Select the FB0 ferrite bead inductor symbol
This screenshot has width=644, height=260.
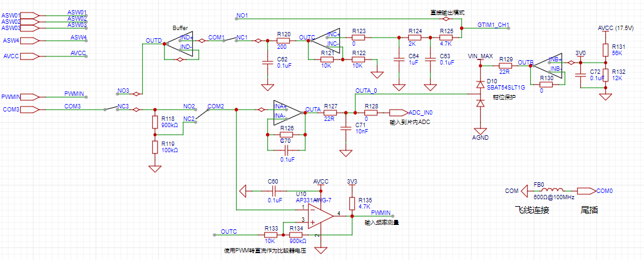[553, 191]
